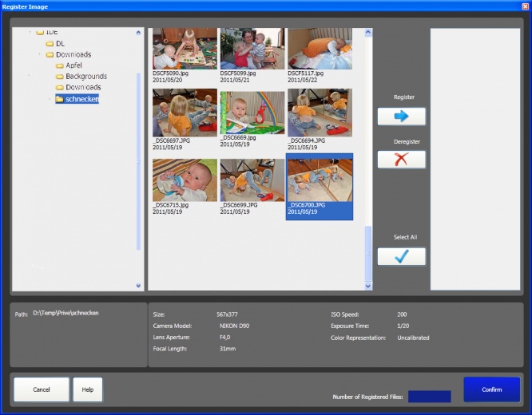Click the Cancel button
The image size is (532, 415).
pyautogui.click(x=42, y=389)
